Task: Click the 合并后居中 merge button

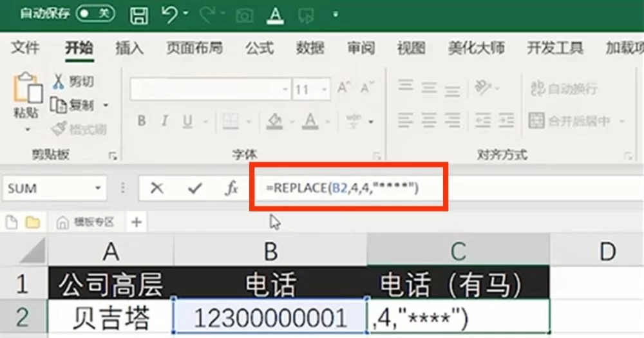Action: click(569, 120)
